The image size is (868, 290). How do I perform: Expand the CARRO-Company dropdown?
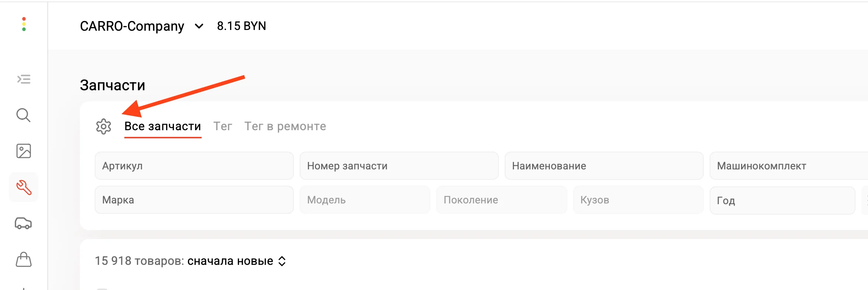(199, 26)
